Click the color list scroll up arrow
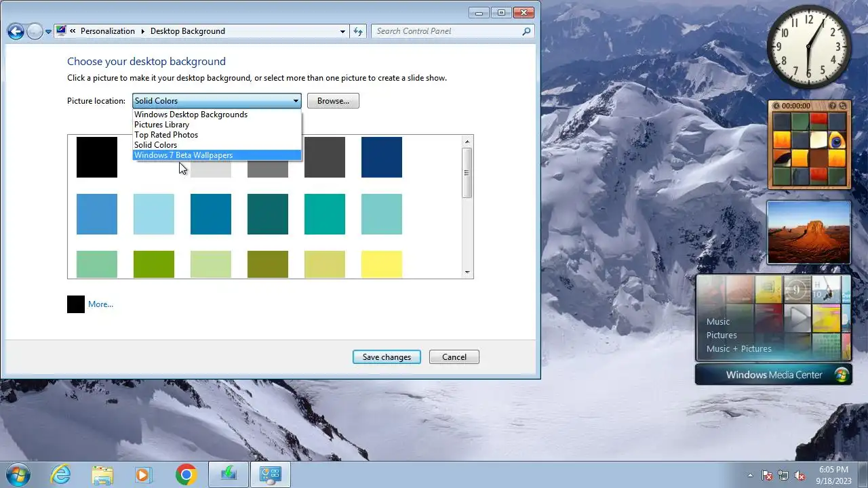 coord(467,141)
